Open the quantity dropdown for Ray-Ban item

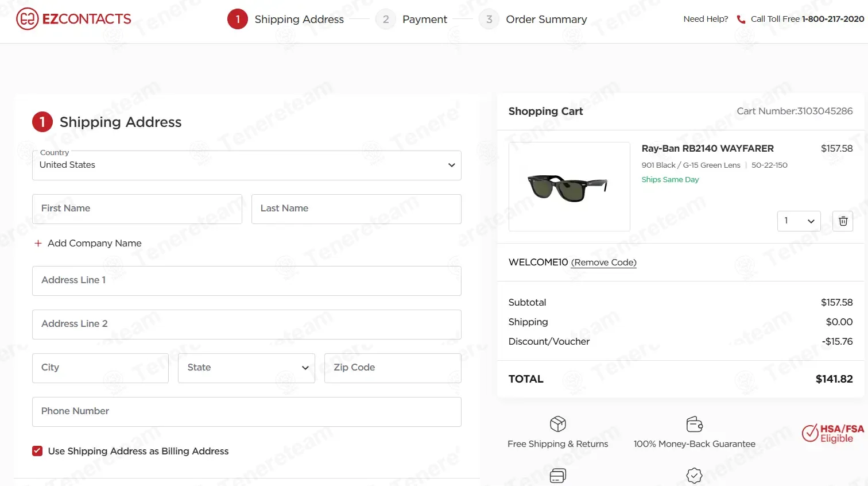[799, 221]
